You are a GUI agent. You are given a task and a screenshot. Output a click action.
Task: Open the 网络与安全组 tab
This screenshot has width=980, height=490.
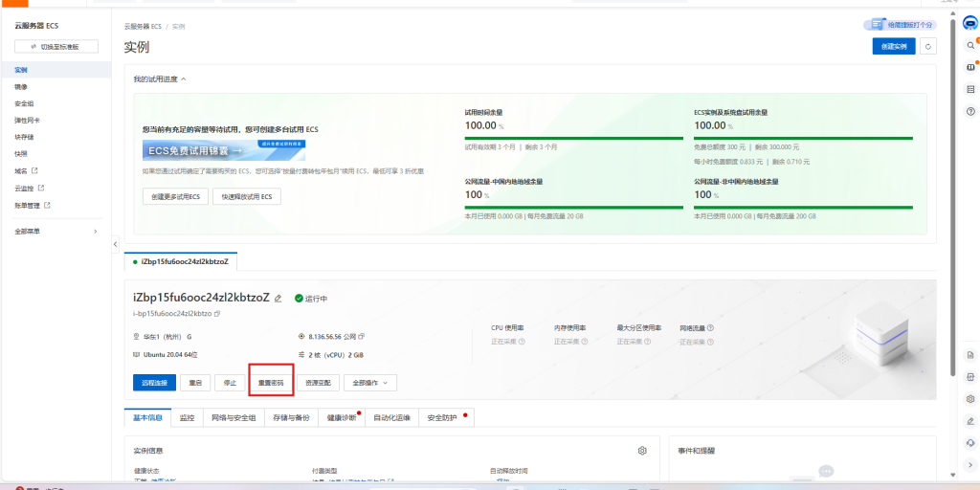coord(234,418)
